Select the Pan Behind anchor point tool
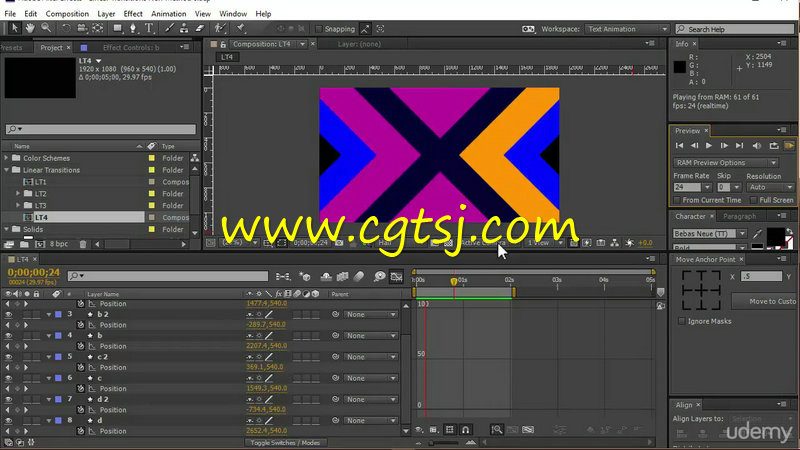This screenshot has width=800, height=450. click(97, 28)
